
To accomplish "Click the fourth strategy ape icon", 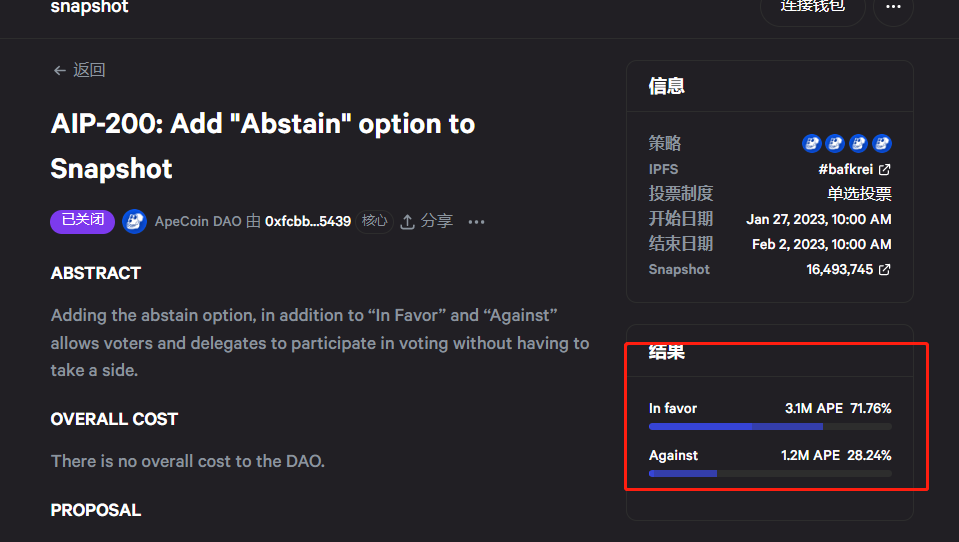I will pos(881,144).
